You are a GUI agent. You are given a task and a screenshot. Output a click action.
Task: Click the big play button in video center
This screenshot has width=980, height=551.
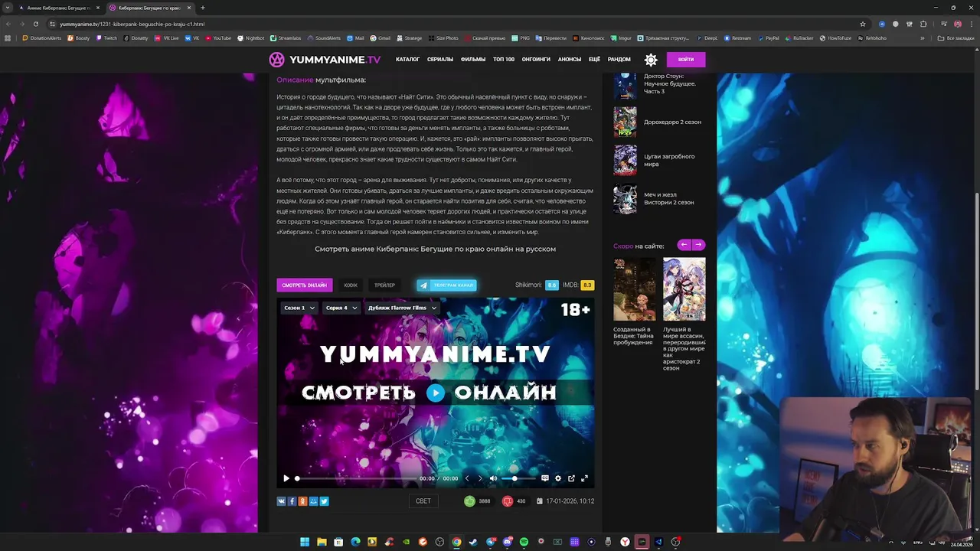tap(436, 393)
